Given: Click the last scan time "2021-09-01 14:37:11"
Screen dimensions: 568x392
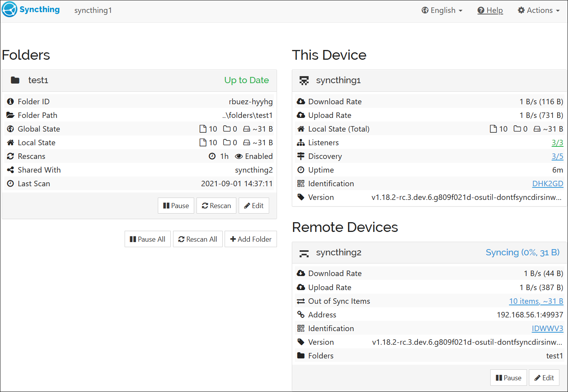Looking at the screenshot, I should pos(237,184).
